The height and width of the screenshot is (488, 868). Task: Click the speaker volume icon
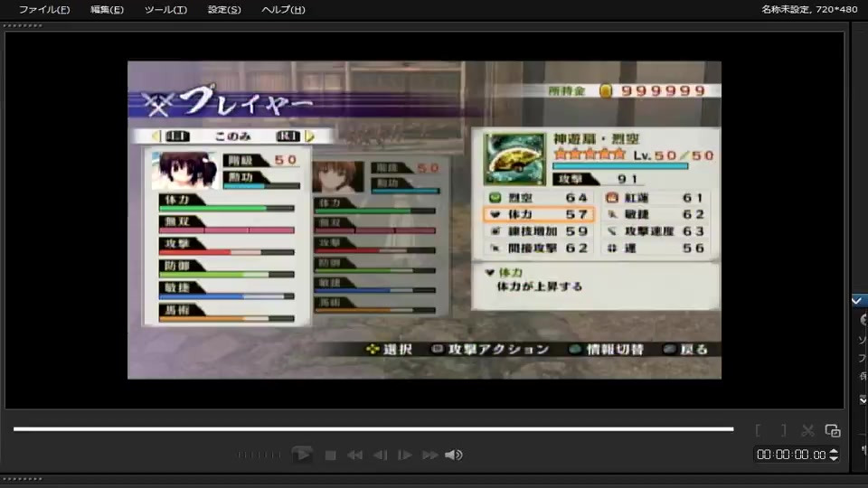coord(453,455)
